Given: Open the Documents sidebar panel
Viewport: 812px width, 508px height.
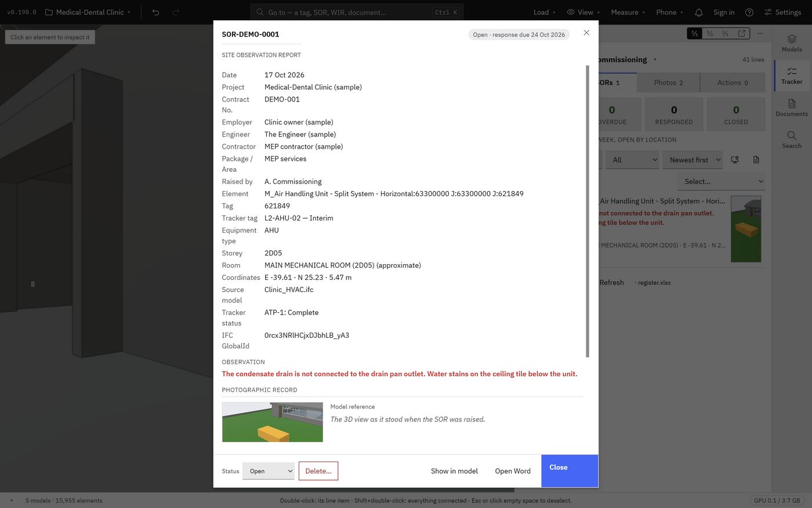Looking at the screenshot, I should pyautogui.click(x=792, y=107).
